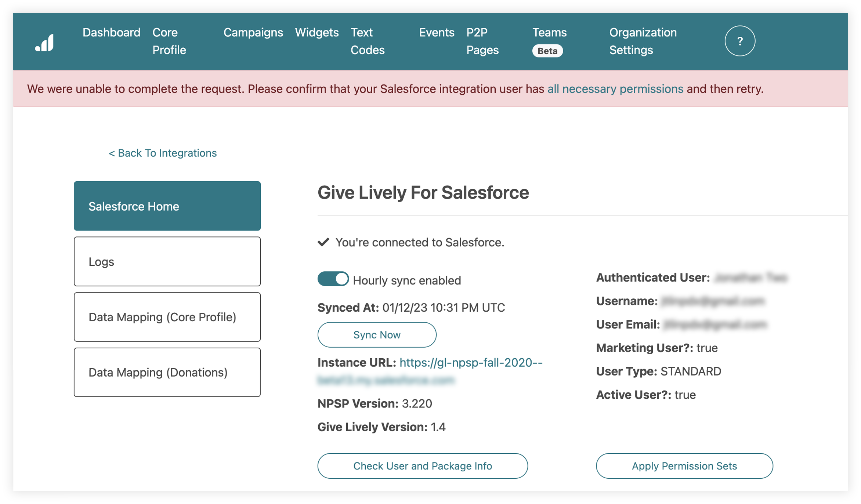Click the Give Lively For Salesforce heading

(x=423, y=192)
